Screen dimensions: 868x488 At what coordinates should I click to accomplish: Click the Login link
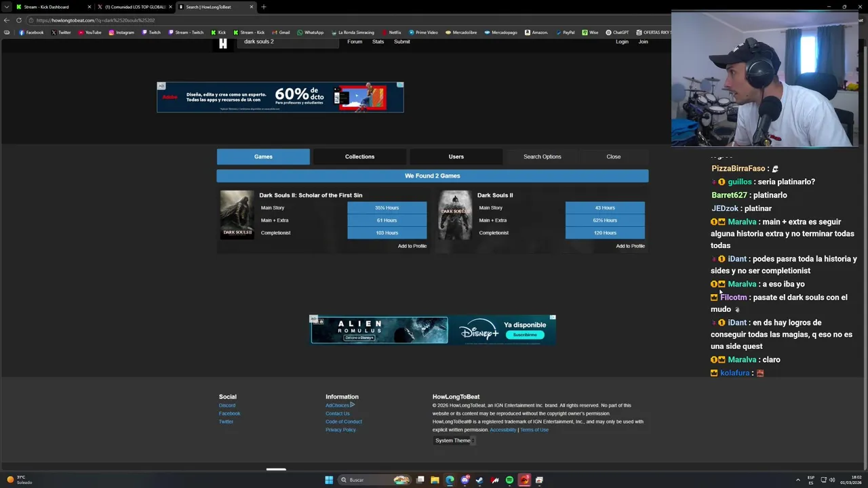click(x=622, y=42)
